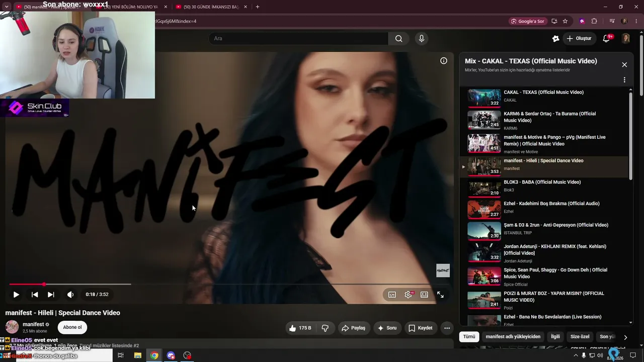Select the Size özel filter chip
644x362 pixels.
pos(580,336)
